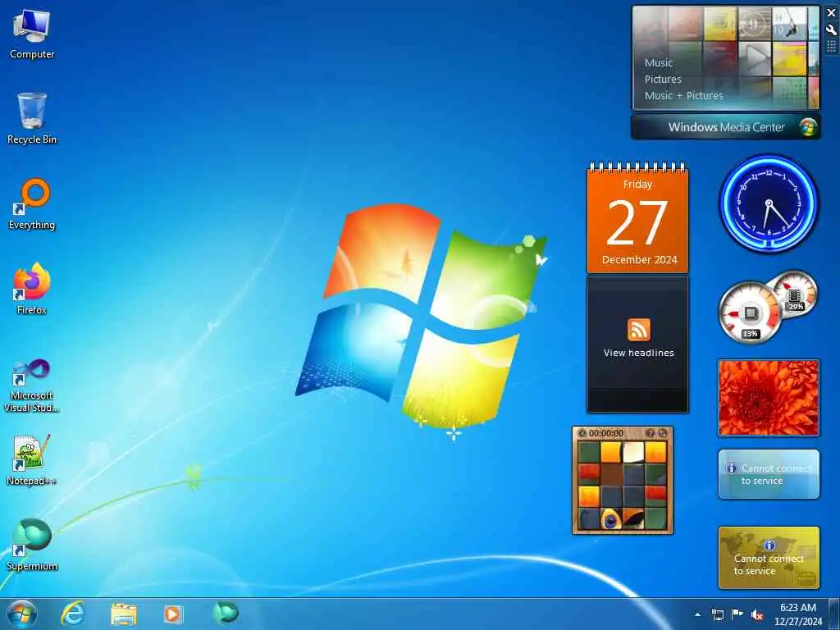840x630 pixels.
Task: Click the Windows Media Center logo bar
Action: [x=726, y=127]
